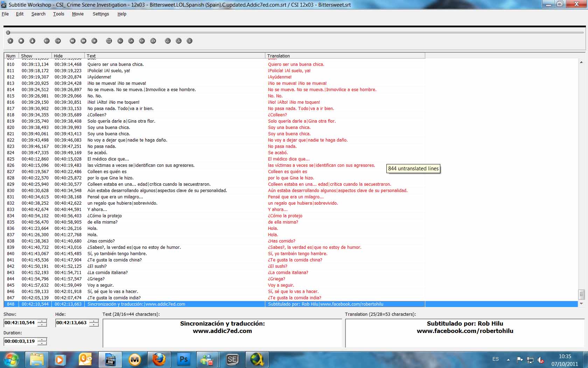Image resolution: width=588 pixels, height=368 pixels.
Task: Click the down-arrow scroll list toolbar button
Action: coord(33,41)
